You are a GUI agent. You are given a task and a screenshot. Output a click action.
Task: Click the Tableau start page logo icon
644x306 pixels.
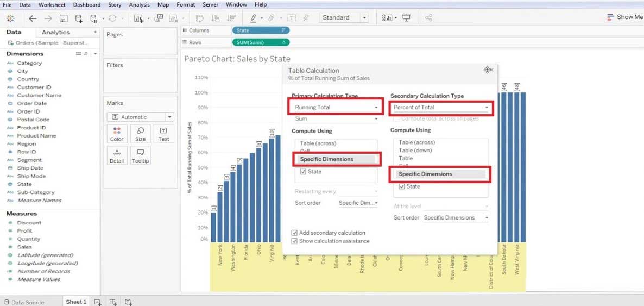tap(11, 18)
